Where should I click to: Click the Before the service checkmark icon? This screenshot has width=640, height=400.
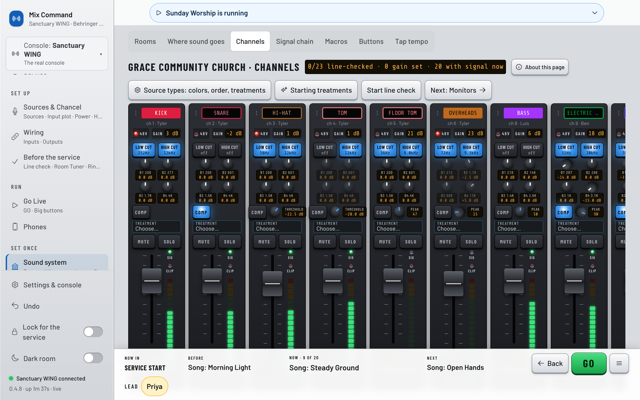pyautogui.click(x=15, y=161)
